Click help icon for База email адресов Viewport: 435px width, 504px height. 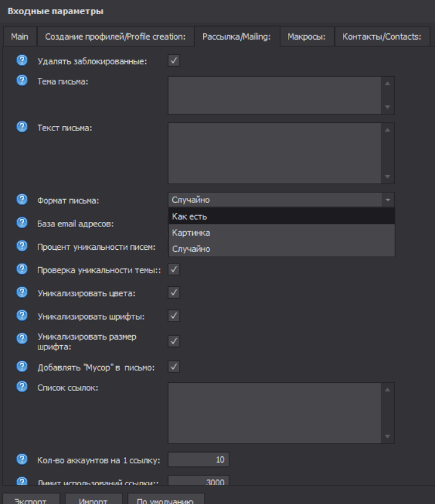point(22,222)
